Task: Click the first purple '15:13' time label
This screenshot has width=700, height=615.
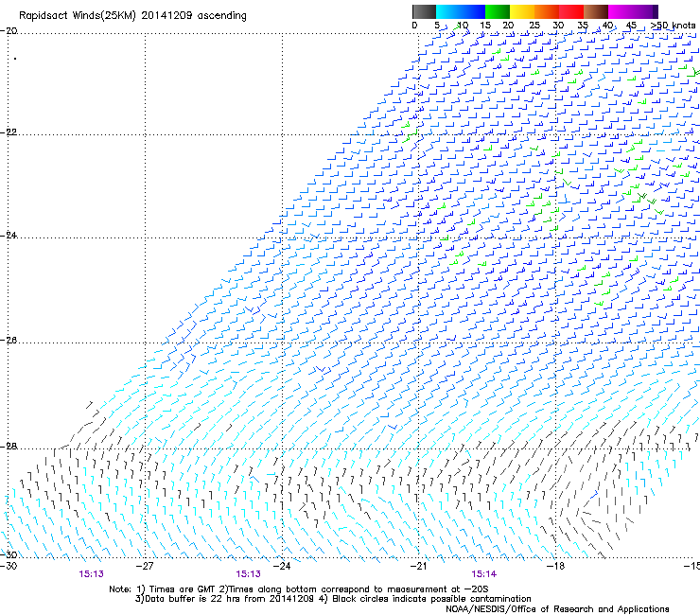Action: point(92,574)
